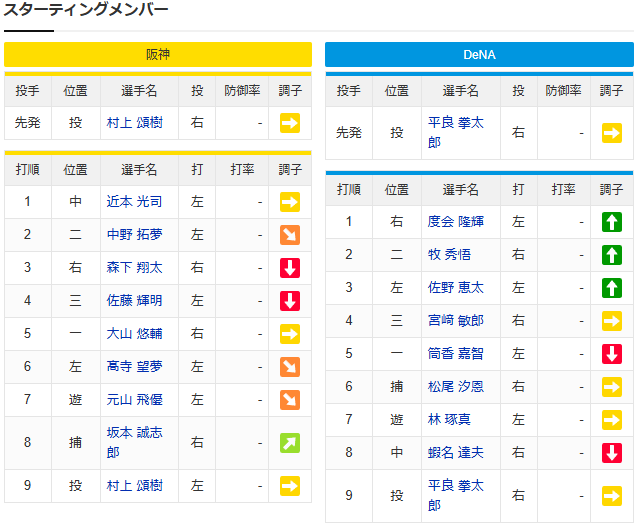Click 防御率 header in 阪神 pitcher table

[x=242, y=91]
